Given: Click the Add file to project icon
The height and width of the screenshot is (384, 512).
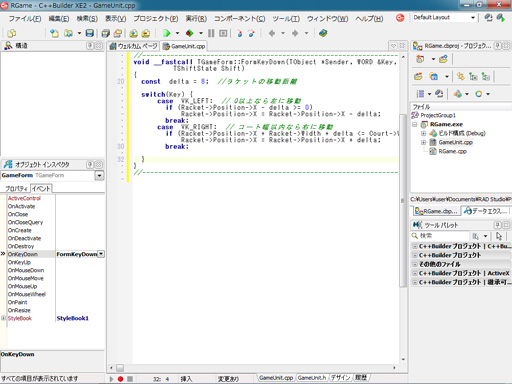Looking at the screenshot, I should click(134, 33).
